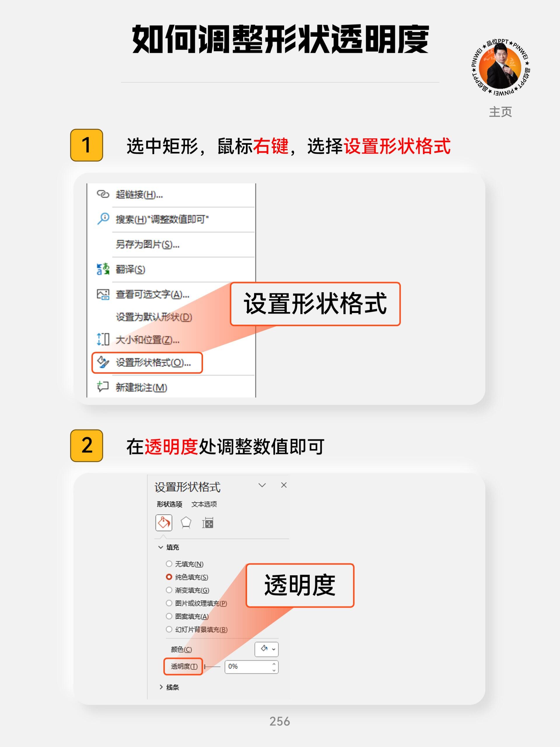Viewport: 560px width, 747px height.
Task: Select 图片或纹理填充(P) radio button
Action: (169, 603)
